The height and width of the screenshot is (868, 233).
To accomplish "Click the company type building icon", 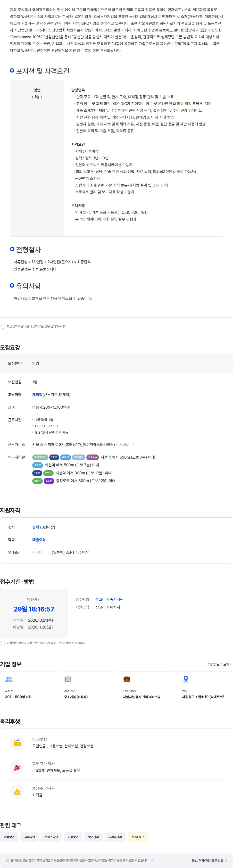I will (x=68, y=679).
